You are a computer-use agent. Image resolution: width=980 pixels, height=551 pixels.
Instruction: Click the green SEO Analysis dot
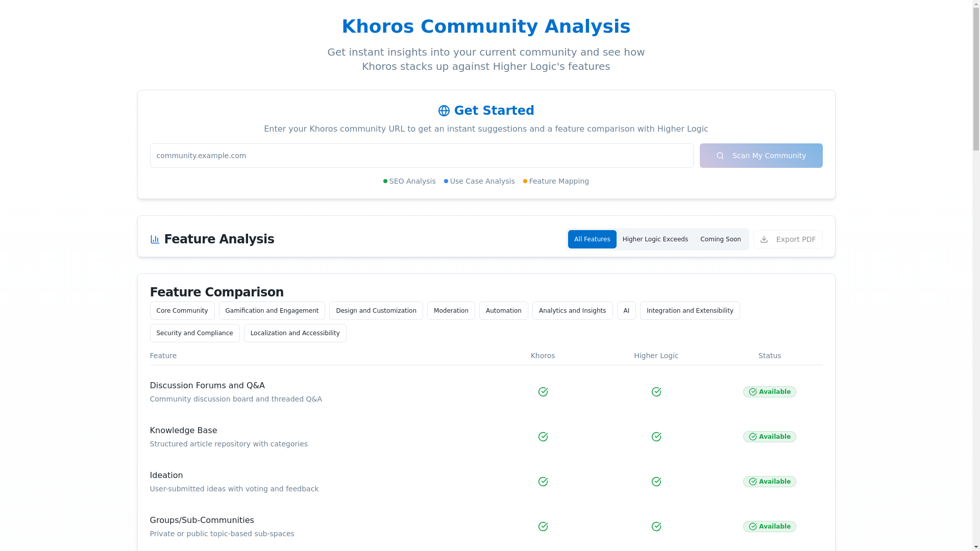385,181
